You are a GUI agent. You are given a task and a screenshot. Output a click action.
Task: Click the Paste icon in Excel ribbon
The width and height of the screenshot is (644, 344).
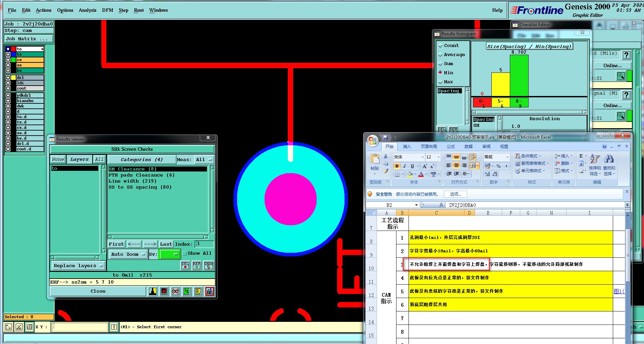coord(375,159)
